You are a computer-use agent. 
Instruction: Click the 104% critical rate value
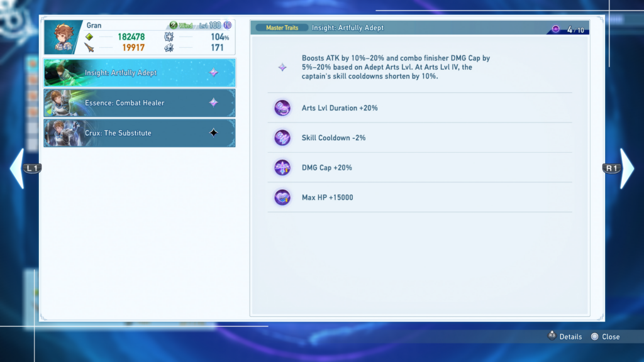coord(219,37)
